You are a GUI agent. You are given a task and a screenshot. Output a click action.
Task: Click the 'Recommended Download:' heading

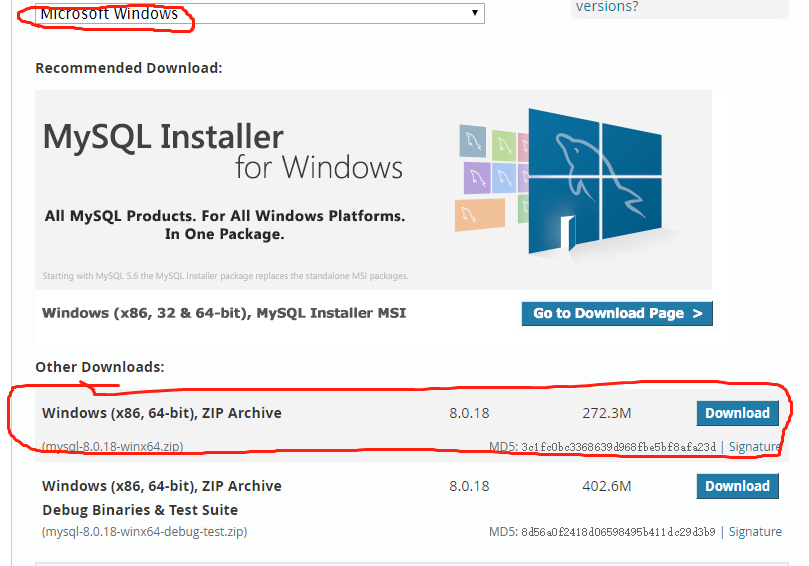coord(128,68)
